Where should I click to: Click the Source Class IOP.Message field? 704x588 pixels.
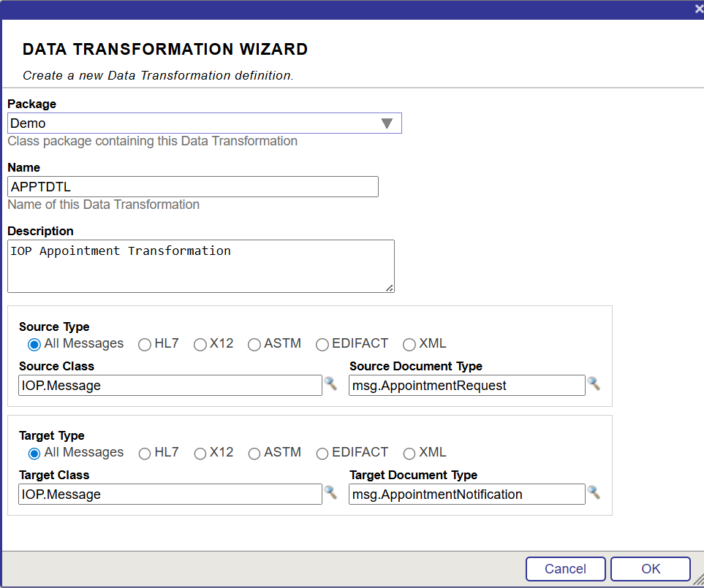[170, 386]
